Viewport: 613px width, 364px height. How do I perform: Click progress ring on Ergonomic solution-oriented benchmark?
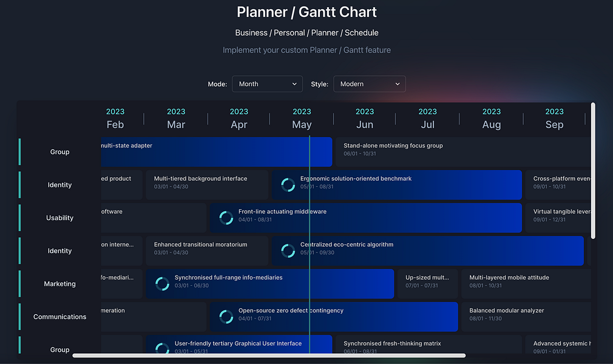pos(288,185)
